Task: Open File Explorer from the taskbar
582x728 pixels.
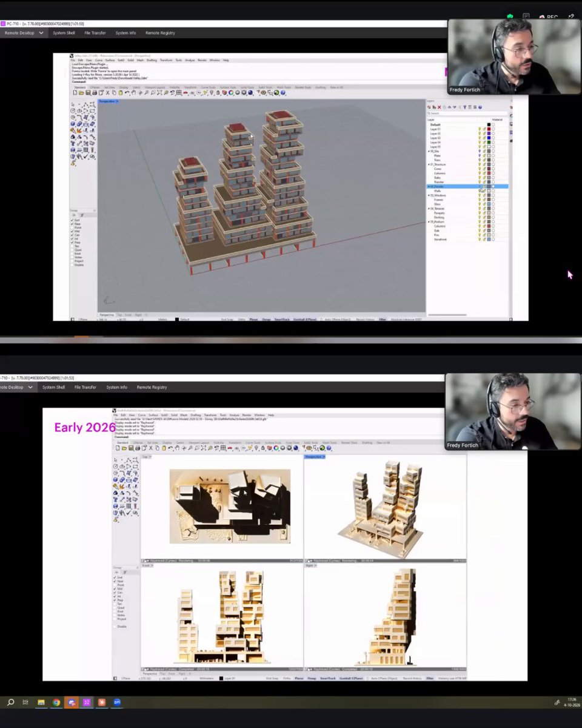Action: click(41, 703)
